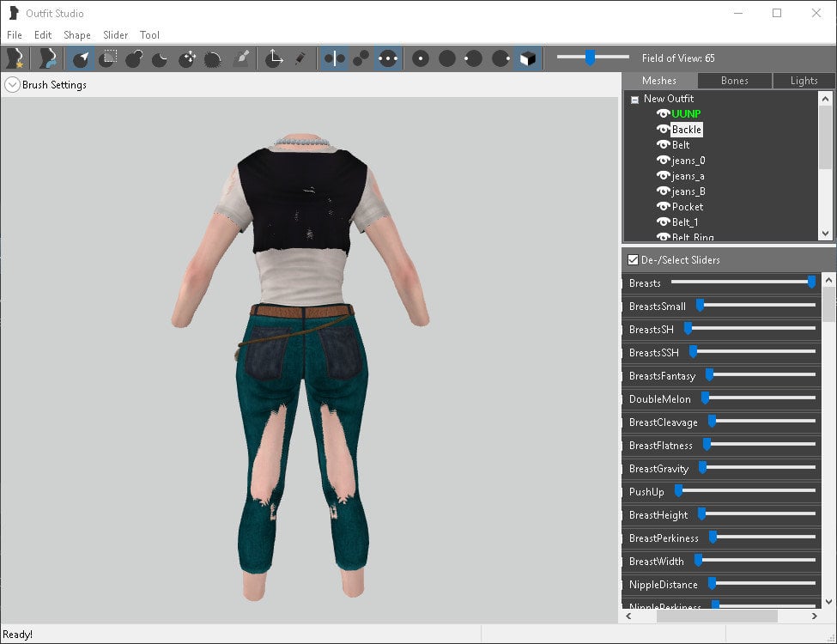Click the brush preset with the center dot
This screenshot has width=837, height=644.
(x=421, y=58)
